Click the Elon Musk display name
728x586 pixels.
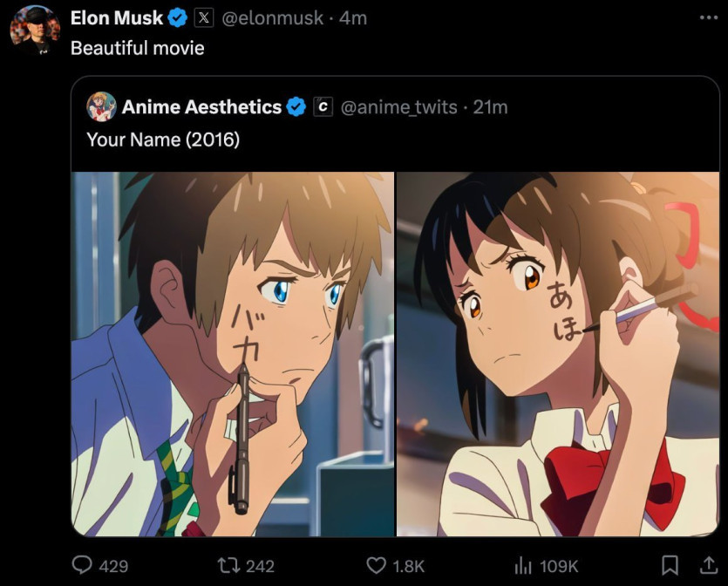[116, 17]
